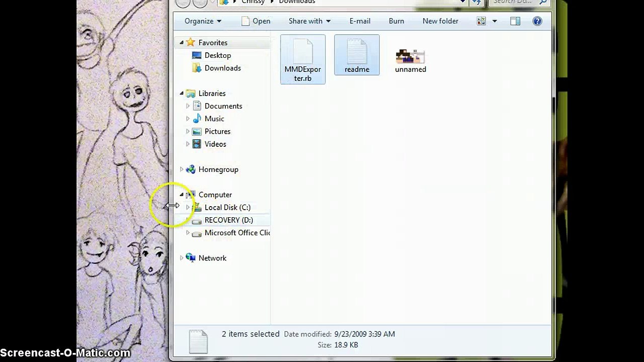Collapse the Libraries group

(182, 94)
